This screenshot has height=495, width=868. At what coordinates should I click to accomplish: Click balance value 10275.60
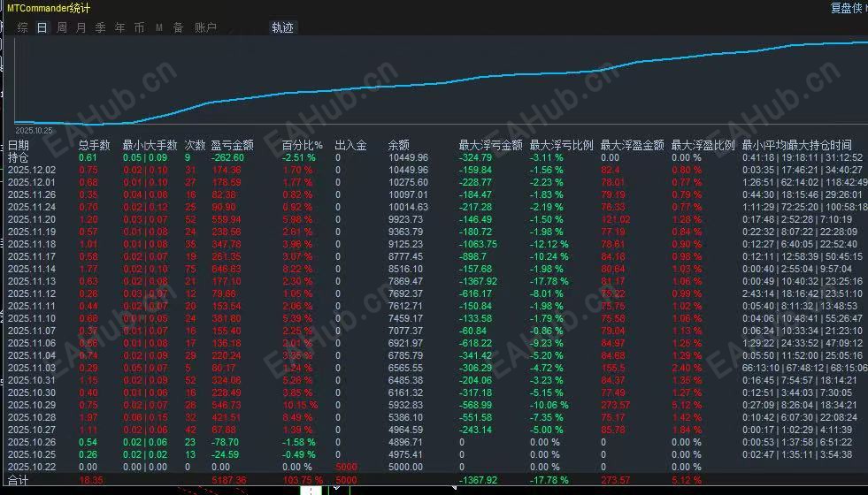click(408, 182)
